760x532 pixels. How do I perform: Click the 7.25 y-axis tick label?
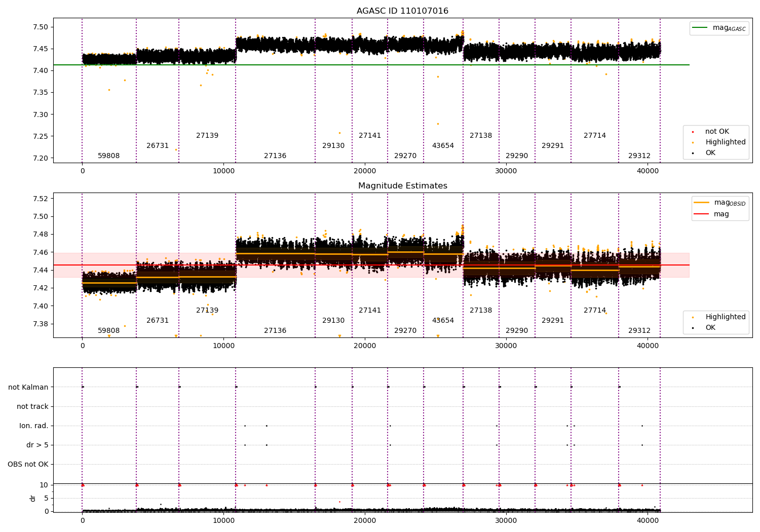point(40,136)
